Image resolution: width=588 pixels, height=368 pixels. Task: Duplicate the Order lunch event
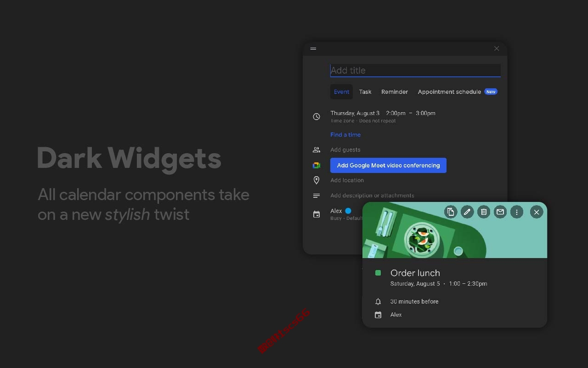451,212
